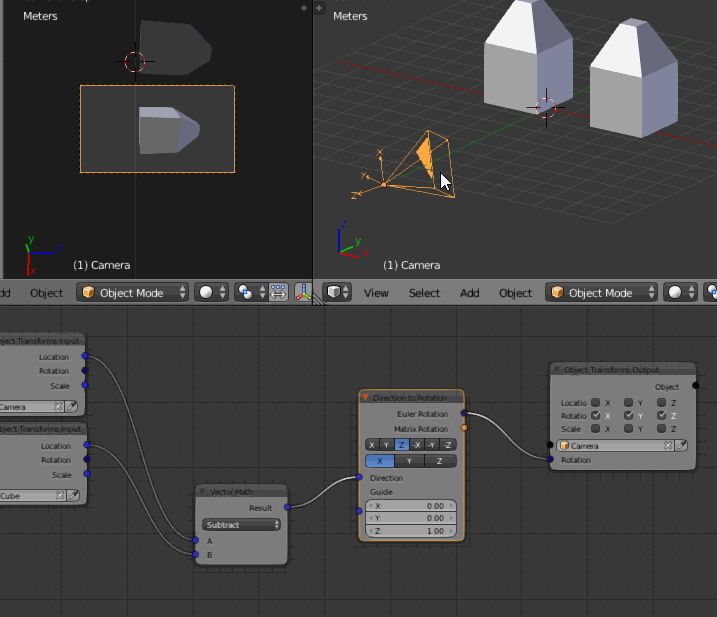Toggle manipulate center points icon in left header
Screen dimensions: 717x617
(278, 292)
